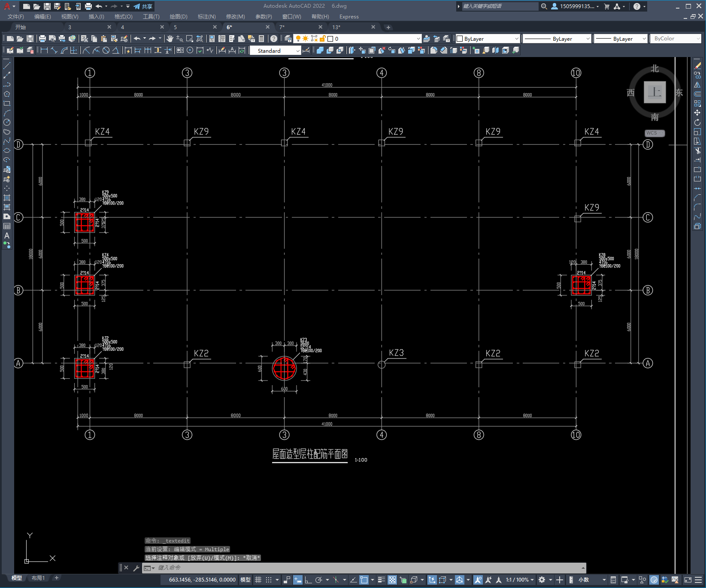Select the Rectangle tool in draw toolbar
The image size is (706, 588).
click(7, 103)
